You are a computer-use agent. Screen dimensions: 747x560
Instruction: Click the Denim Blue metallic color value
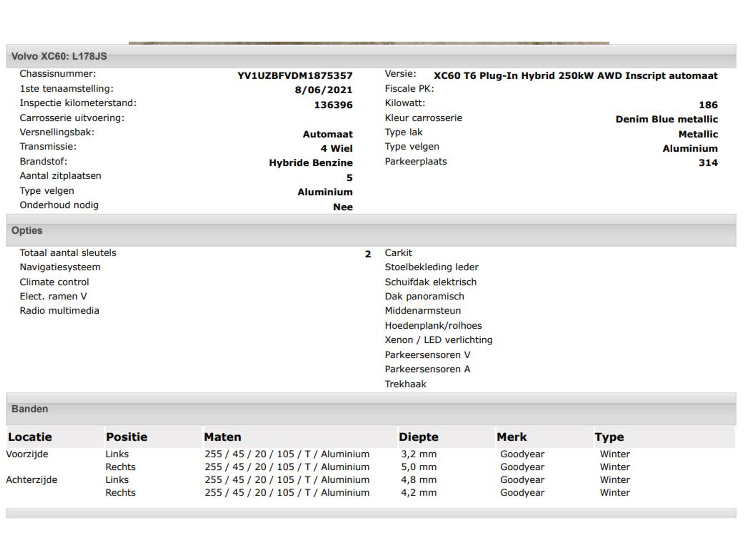pyautogui.click(x=666, y=119)
